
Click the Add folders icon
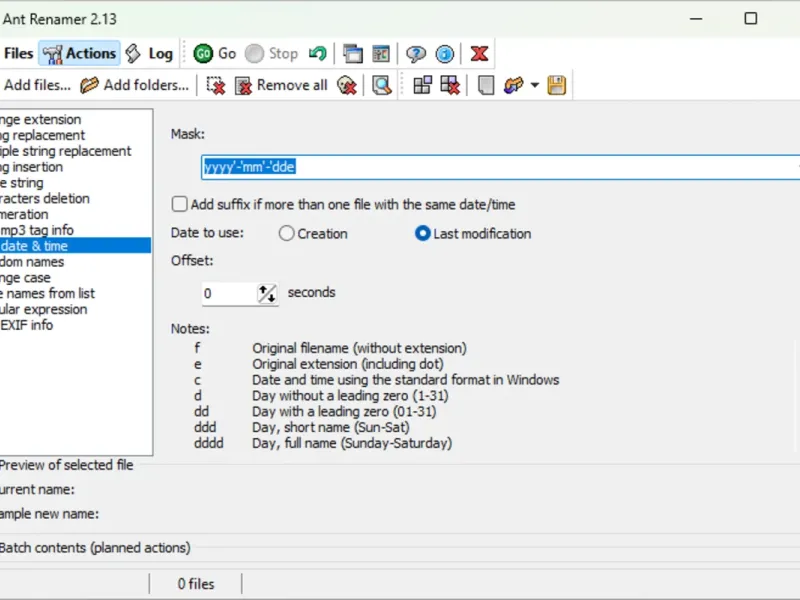(89, 85)
